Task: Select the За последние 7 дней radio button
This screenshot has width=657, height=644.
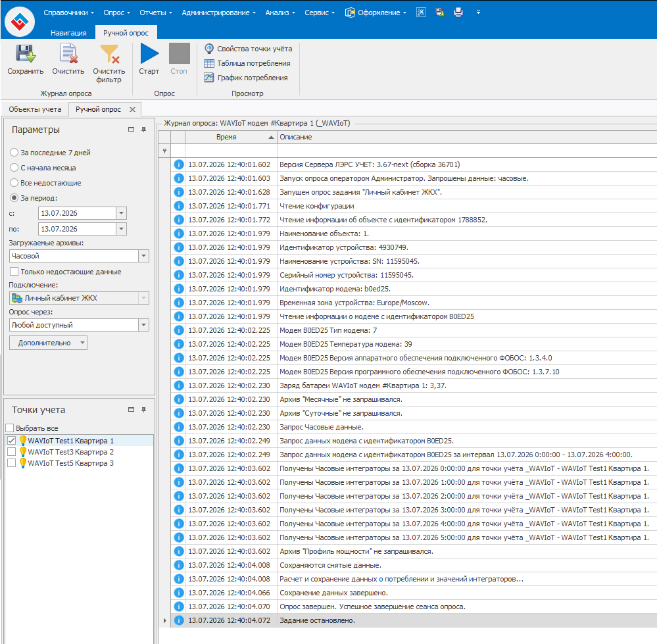Action: tap(14, 153)
